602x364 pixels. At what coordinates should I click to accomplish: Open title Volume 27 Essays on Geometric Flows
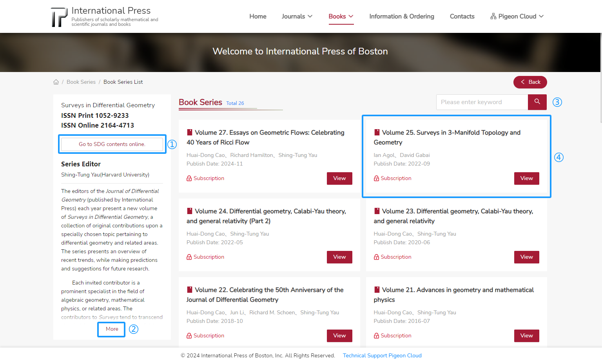coord(266,137)
